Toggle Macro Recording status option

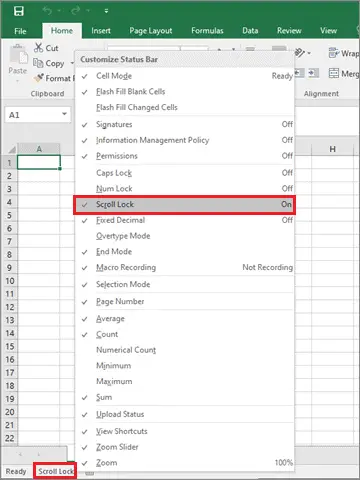point(185,267)
